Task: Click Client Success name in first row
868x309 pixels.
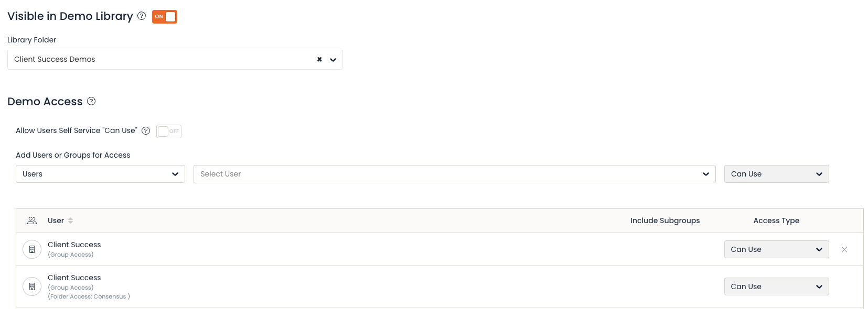Action: point(74,245)
